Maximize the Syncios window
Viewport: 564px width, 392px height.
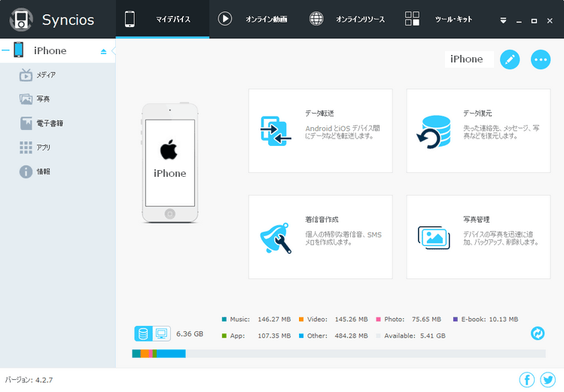[x=534, y=21]
